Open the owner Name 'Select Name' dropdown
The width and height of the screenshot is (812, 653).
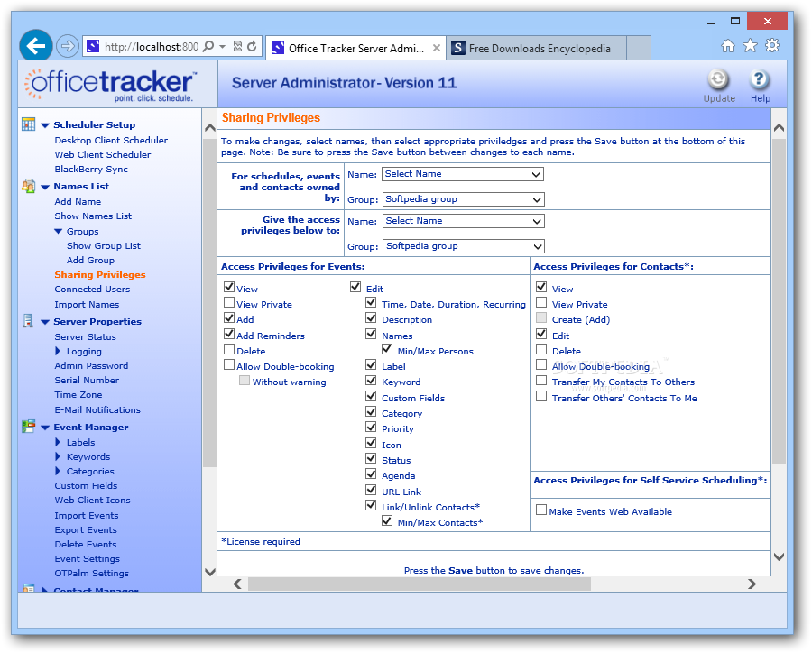[463, 174]
